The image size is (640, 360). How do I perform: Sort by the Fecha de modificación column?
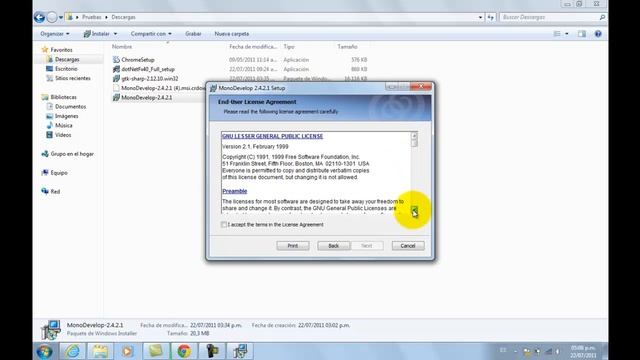click(x=253, y=47)
